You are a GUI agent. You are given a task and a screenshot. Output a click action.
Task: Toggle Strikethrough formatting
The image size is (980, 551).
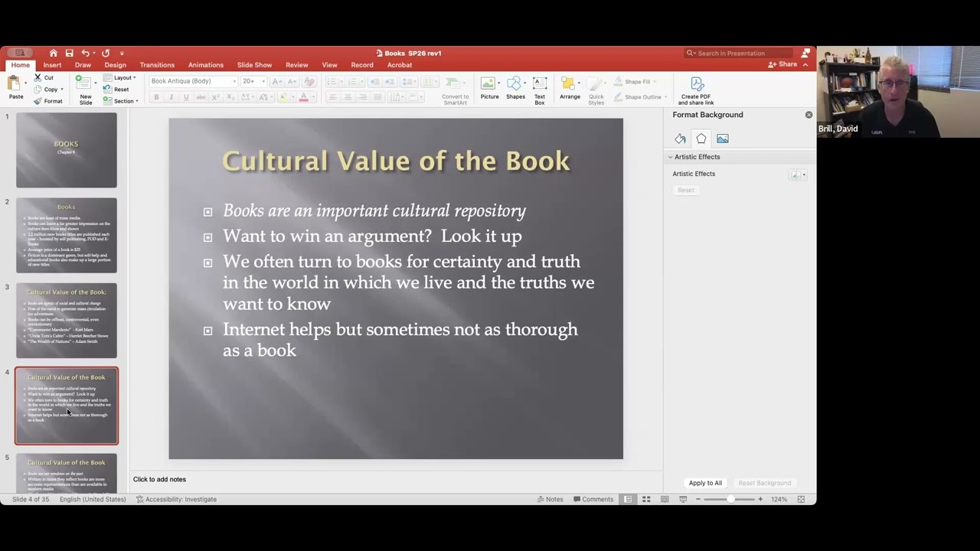[201, 97]
